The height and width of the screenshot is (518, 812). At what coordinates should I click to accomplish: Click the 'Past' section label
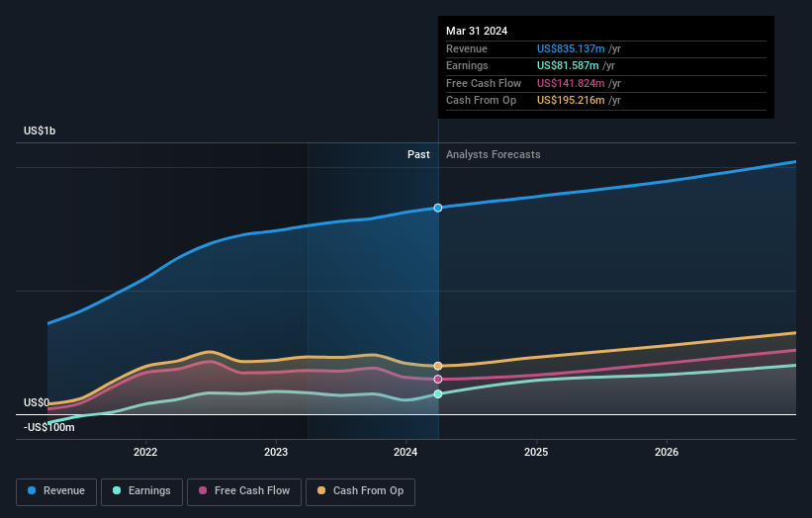pos(418,154)
